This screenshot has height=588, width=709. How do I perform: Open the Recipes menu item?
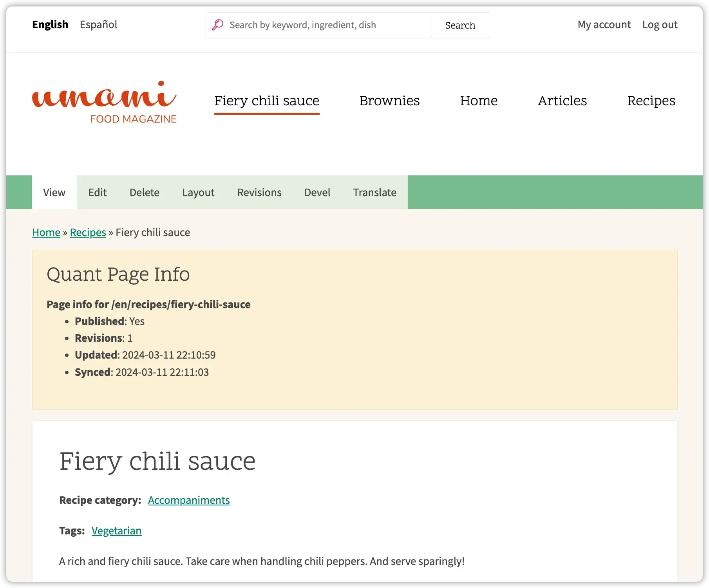(651, 101)
